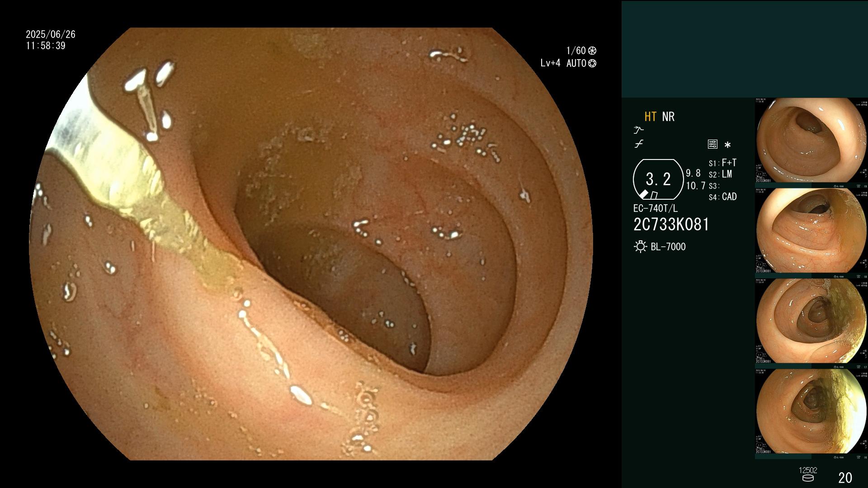The height and width of the screenshot is (488, 868).
Task: Click the HT mode indicator
Action: tap(650, 117)
